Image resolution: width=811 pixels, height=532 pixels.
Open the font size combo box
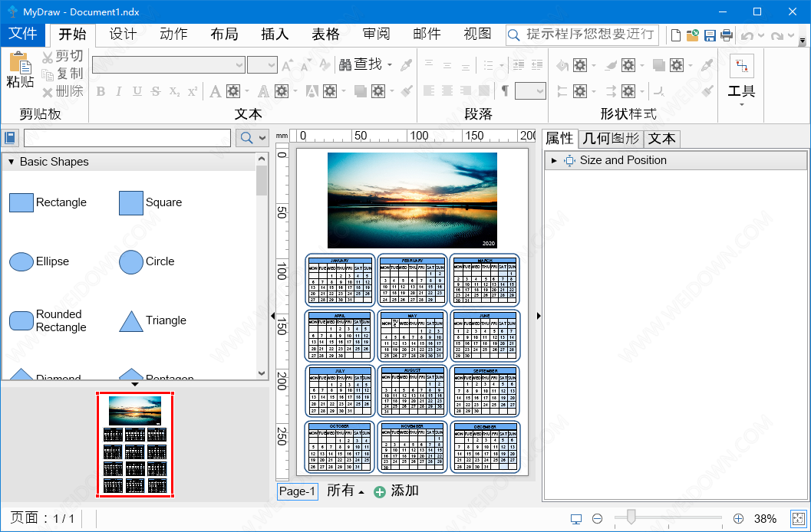pyautogui.click(x=262, y=65)
